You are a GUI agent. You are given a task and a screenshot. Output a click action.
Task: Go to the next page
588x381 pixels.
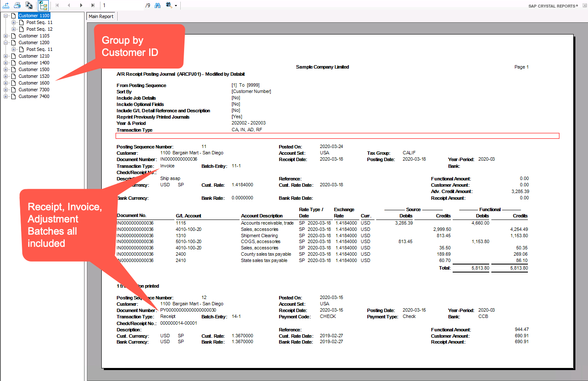[81, 5]
